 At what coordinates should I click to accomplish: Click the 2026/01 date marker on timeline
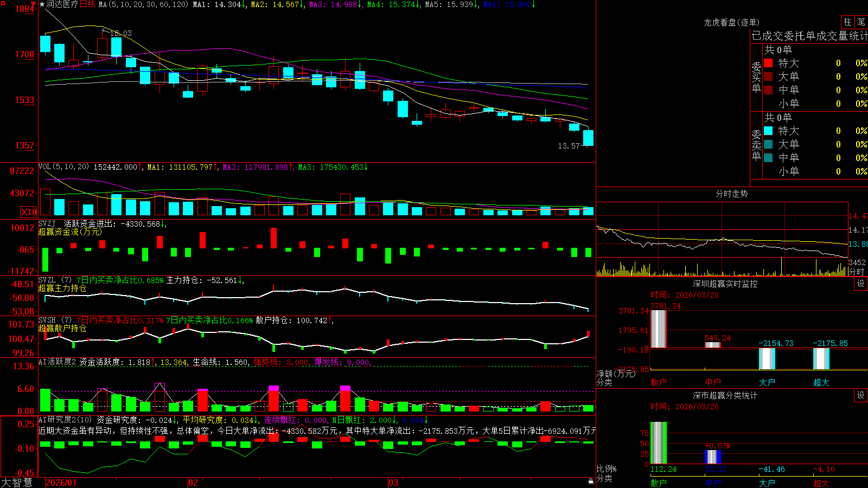61,483
